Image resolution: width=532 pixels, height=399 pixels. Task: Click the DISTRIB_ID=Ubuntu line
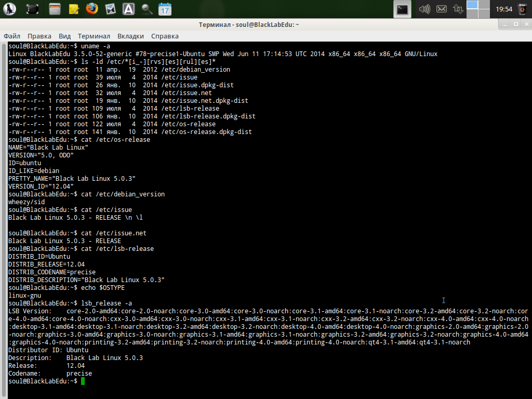[39, 257]
